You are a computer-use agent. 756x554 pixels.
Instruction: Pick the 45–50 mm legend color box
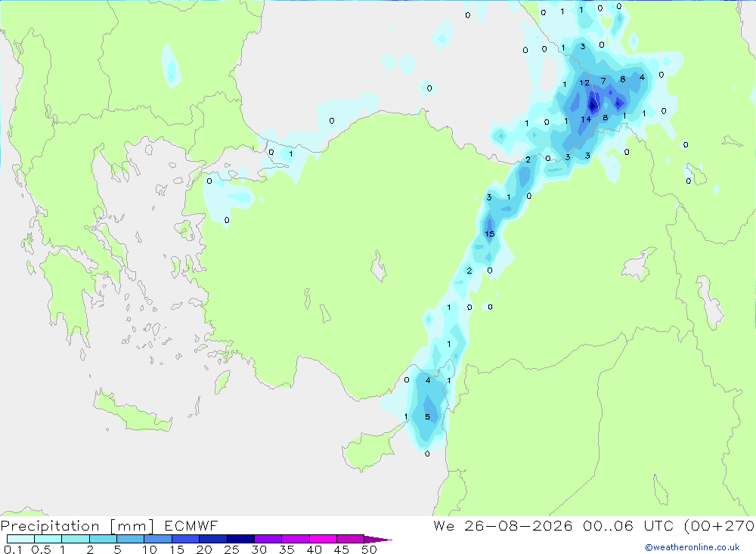pos(350,539)
